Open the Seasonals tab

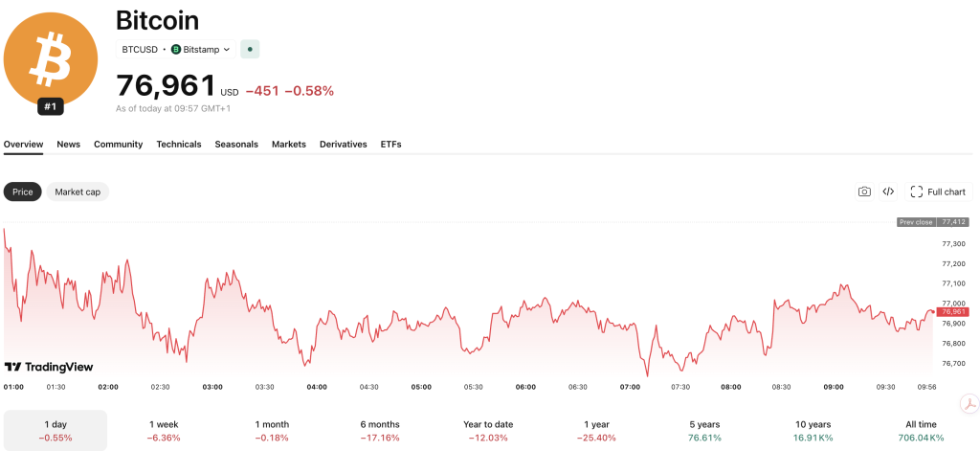(x=236, y=144)
